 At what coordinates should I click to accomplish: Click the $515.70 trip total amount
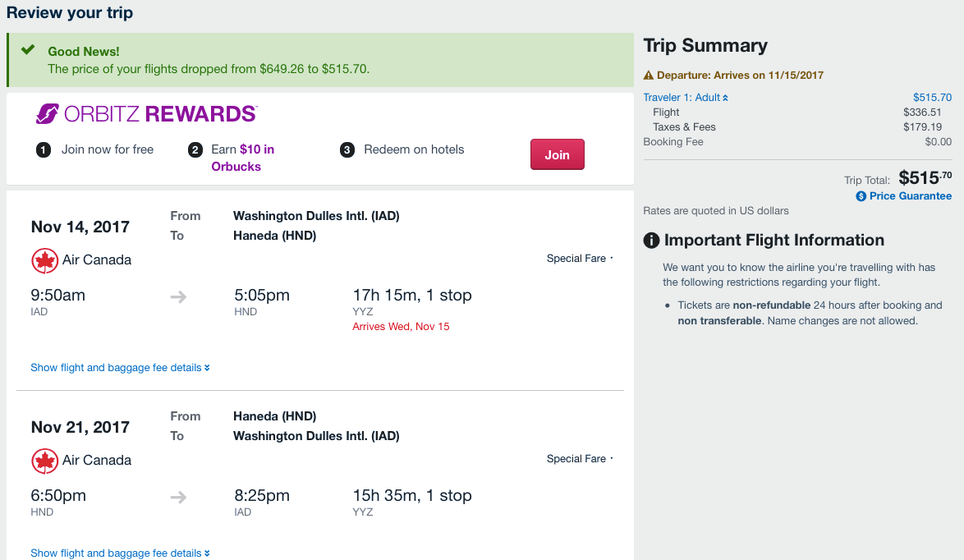pos(925,177)
